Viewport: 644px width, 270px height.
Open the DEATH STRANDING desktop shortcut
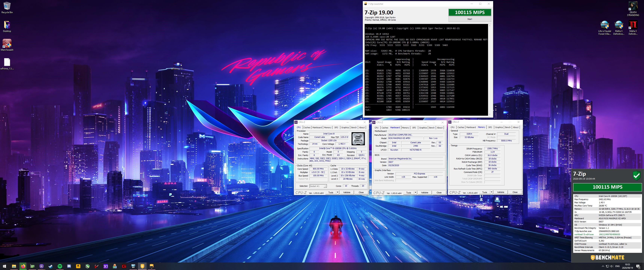(x=633, y=9)
